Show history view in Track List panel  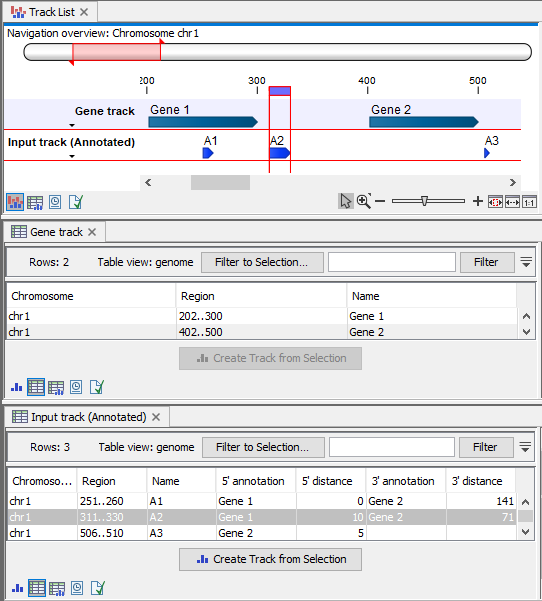click(x=55, y=202)
